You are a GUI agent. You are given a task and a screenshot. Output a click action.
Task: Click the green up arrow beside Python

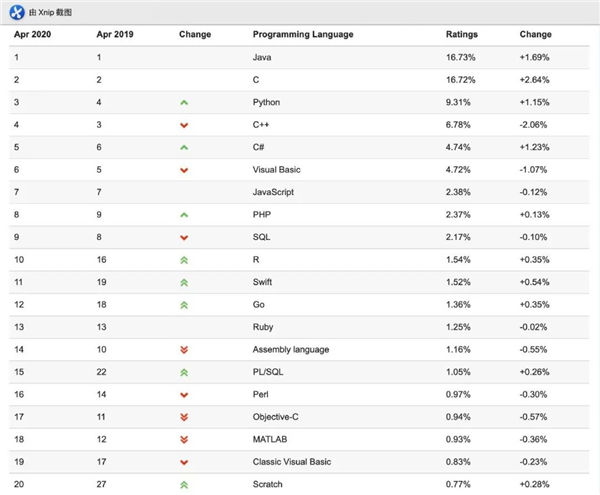pos(184,103)
